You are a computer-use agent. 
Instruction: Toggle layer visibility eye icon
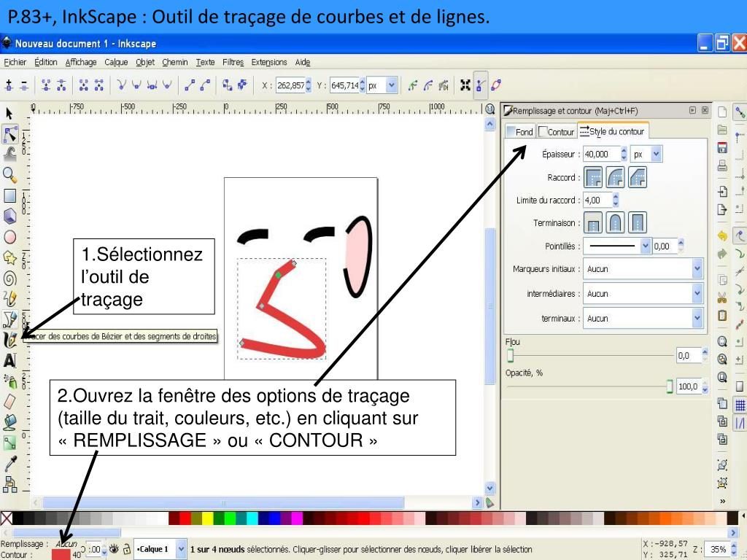tap(113, 549)
